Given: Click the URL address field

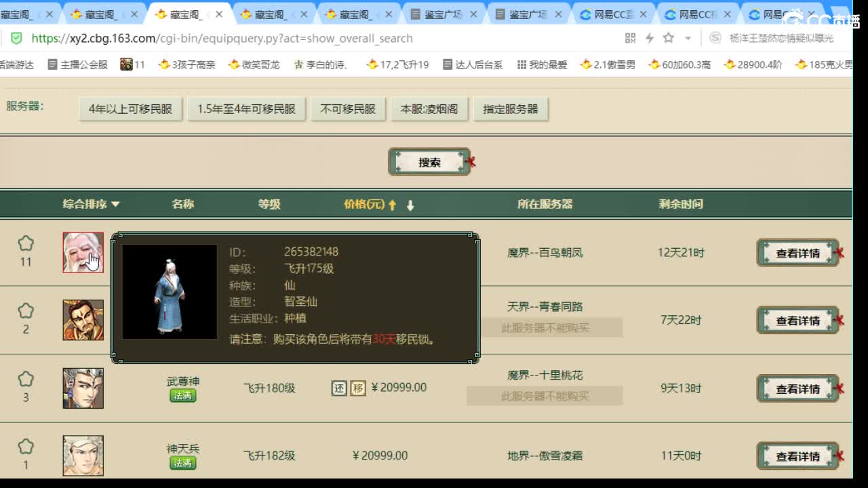Looking at the screenshot, I should click(222, 39).
